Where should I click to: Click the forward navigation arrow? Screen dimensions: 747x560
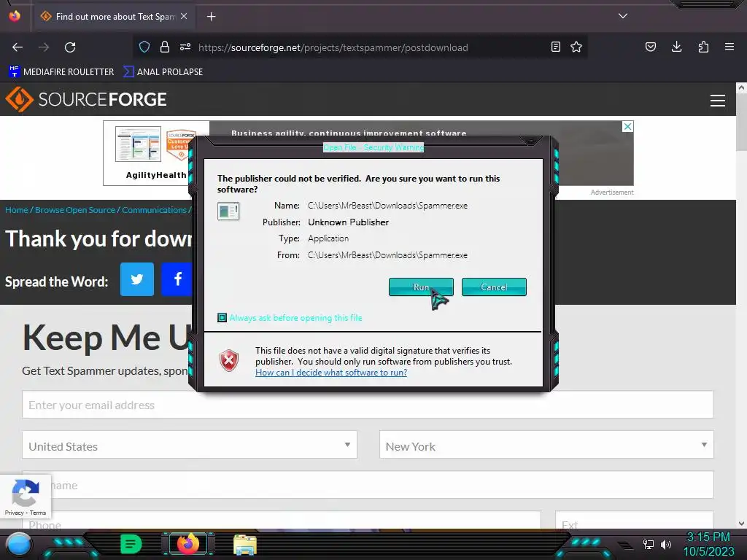[44, 47]
